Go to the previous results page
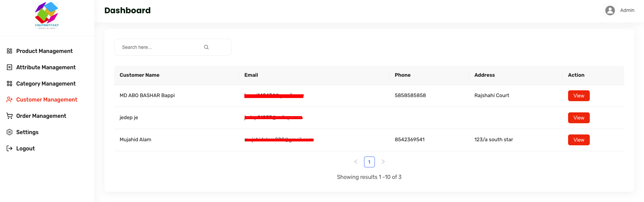This screenshot has height=202, width=644. [356, 162]
